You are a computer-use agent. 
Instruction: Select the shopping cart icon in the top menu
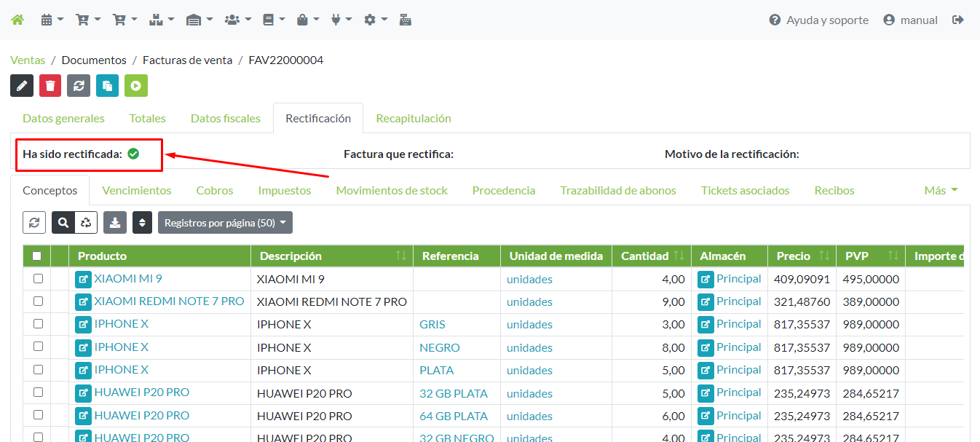[83, 19]
